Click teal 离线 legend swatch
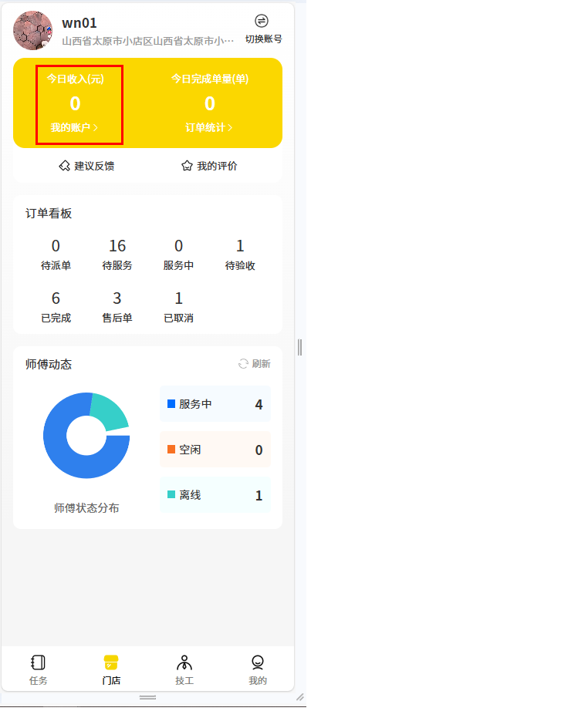The width and height of the screenshot is (578, 728). 171,494
